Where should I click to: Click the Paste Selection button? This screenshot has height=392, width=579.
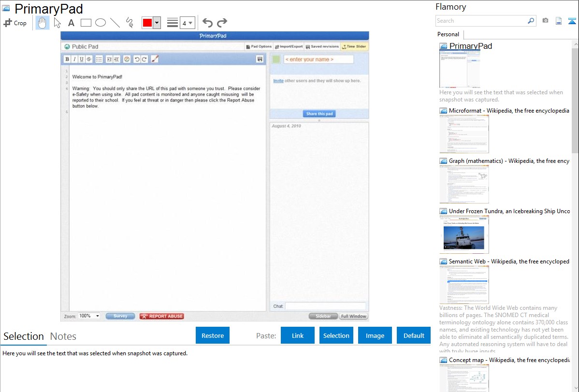[336, 335]
